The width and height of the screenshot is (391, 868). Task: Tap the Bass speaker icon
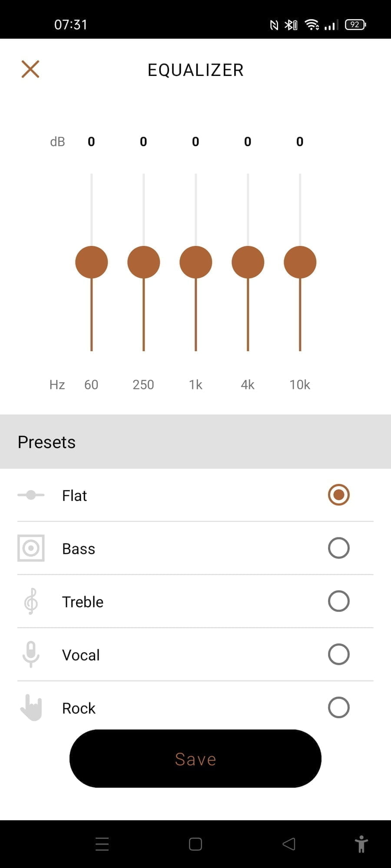31,548
